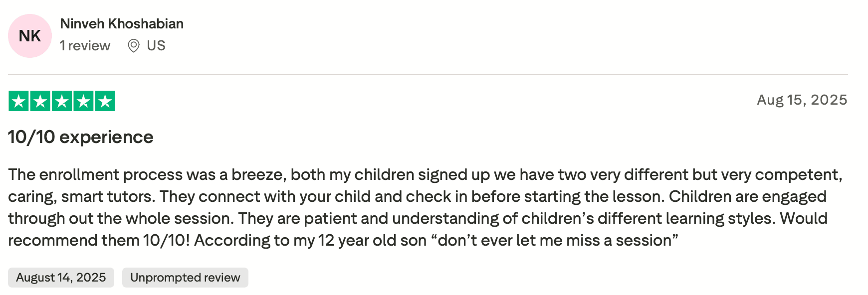This screenshot has height=295, width=868.
Task: Select the fifth and last rating star
Action: coord(105,101)
